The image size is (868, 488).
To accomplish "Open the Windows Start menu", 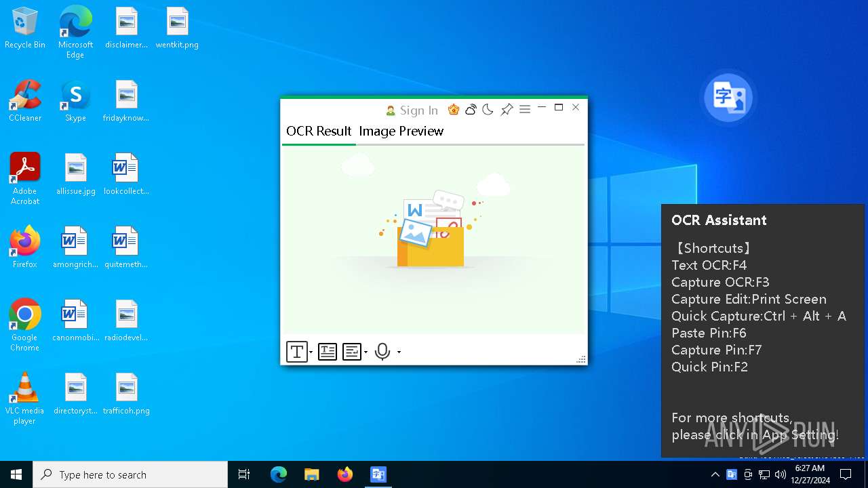I will [x=16, y=474].
